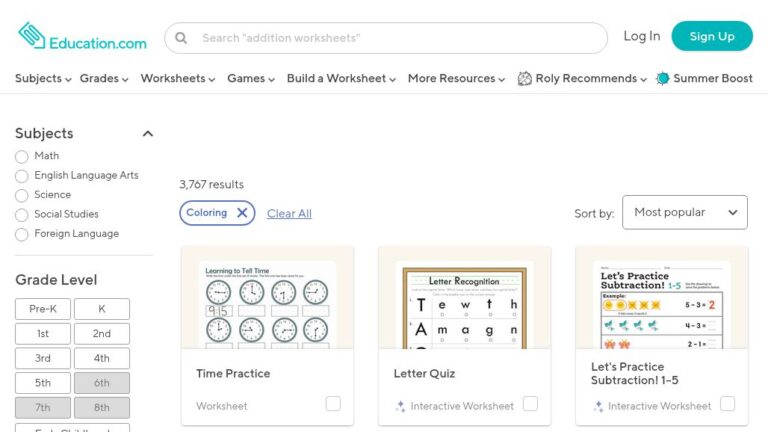This screenshot has height=432, width=768.
Task: Expand the Grades navigation menu
Action: pyautogui.click(x=104, y=78)
